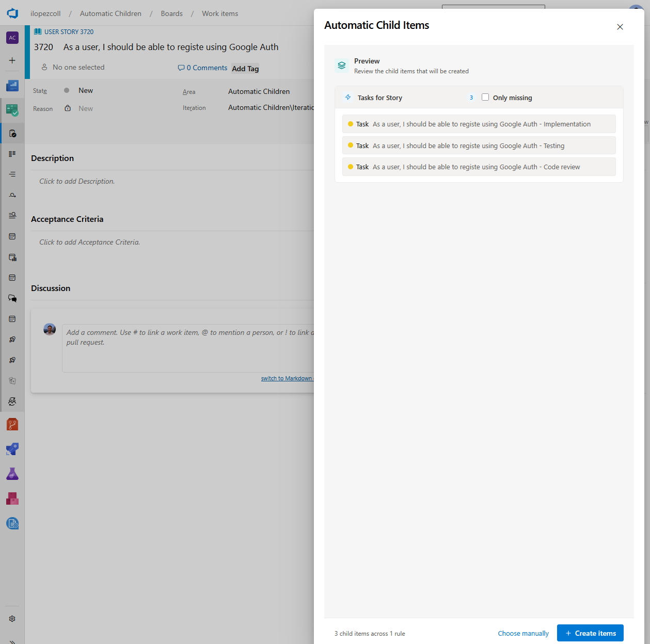The width and height of the screenshot is (650, 644).
Task: Click the Add Tag field on the story
Action: [245, 68]
